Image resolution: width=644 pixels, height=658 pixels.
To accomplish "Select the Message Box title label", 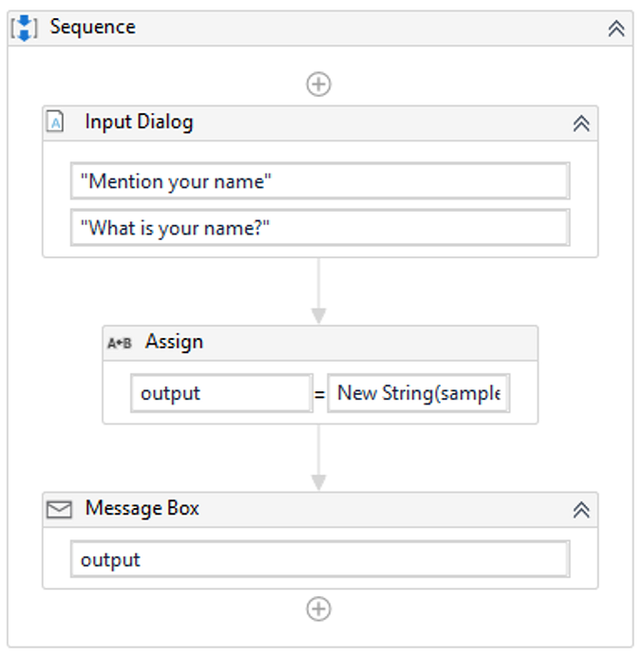I will 142,509.
